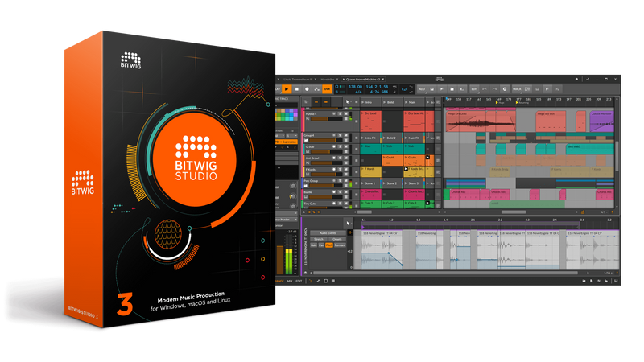The height and width of the screenshot is (362, 644).
Task: Mute the Hybrid 4 track
Action: 346,113
